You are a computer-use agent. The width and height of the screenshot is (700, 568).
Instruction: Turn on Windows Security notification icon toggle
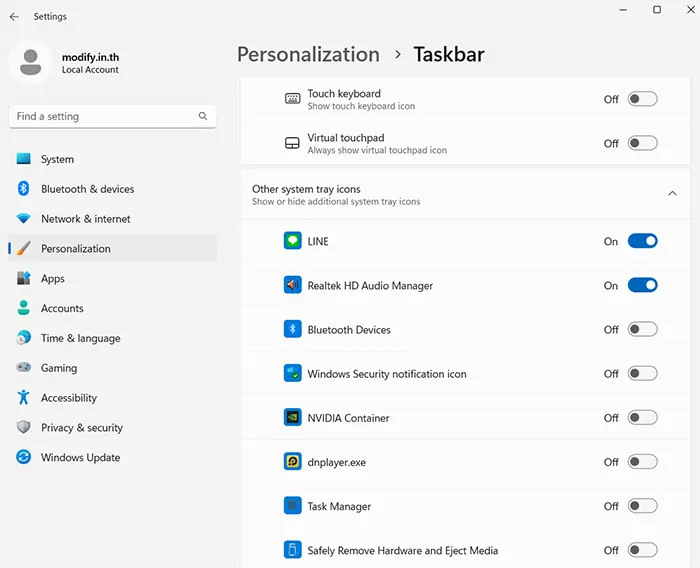[642, 373]
